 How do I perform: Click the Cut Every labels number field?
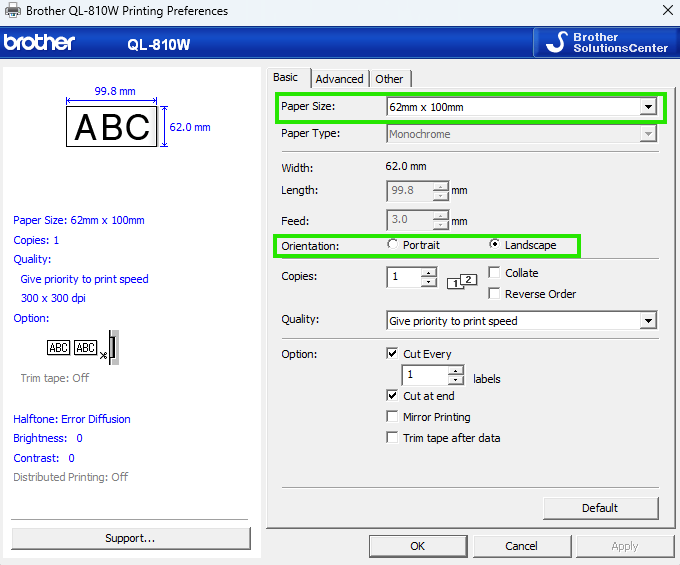click(x=425, y=375)
